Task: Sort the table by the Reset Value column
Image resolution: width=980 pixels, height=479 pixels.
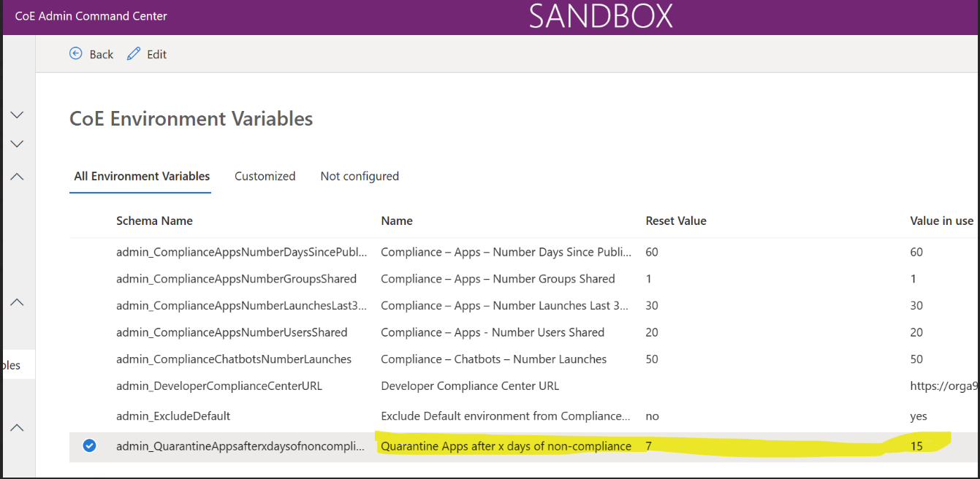Action: [675, 220]
